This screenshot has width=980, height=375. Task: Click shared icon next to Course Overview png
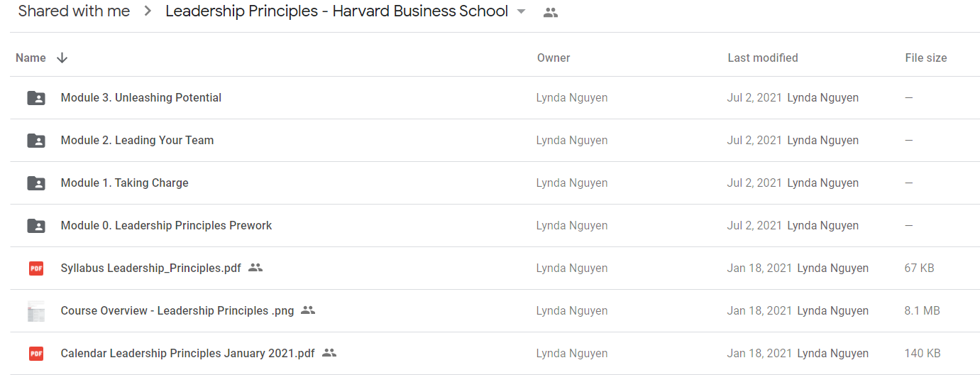(x=308, y=310)
